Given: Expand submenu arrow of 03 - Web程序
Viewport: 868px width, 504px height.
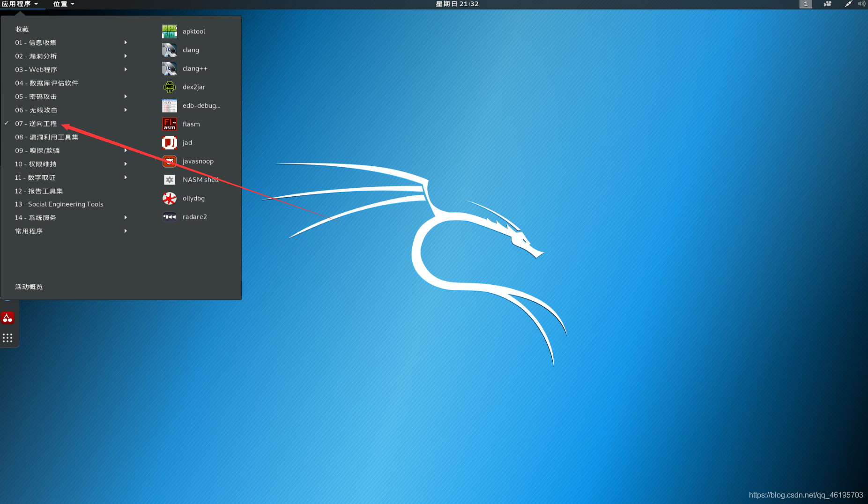Looking at the screenshot, I should tap(126, 69).
